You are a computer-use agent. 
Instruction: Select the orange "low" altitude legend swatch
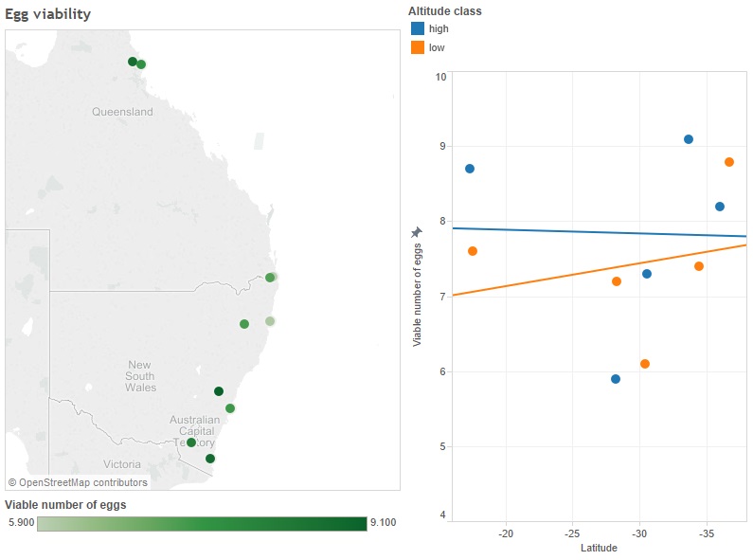tap(418, 47)
